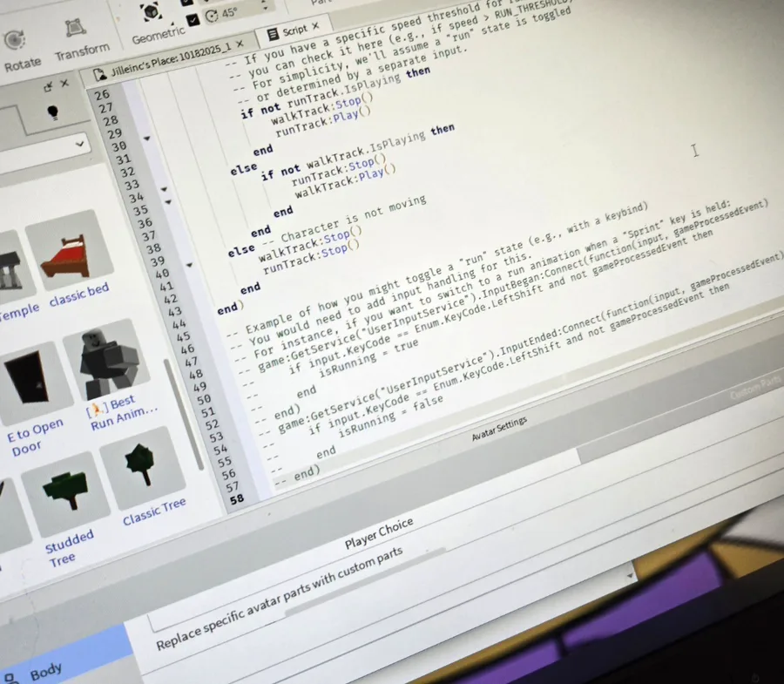This screenshot has height=684, width=784.
Task: Click 'if not walkTrack.IsPlaying then' code line
Action: point(357,152)
